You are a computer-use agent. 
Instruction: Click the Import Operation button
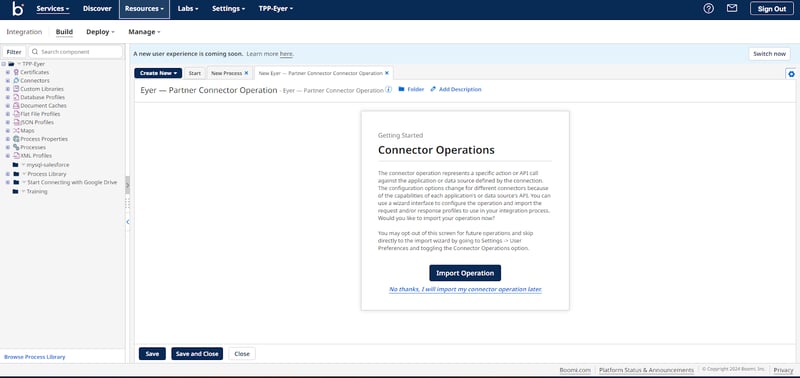465,273
